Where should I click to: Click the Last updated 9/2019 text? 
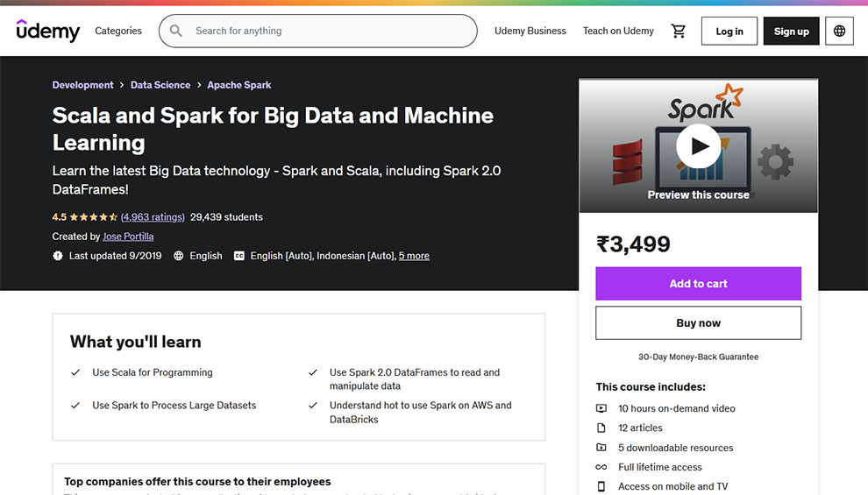(x=115, y=256)
